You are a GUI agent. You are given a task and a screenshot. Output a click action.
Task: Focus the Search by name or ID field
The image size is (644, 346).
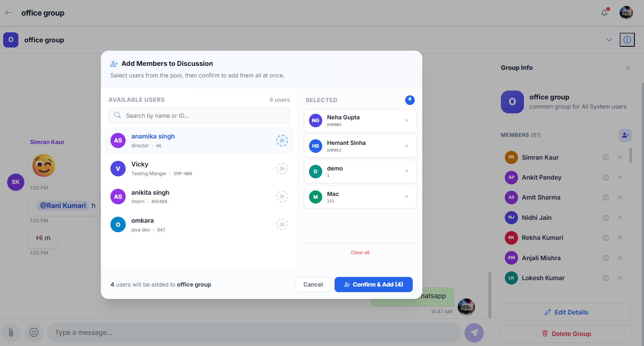(199, 116)
